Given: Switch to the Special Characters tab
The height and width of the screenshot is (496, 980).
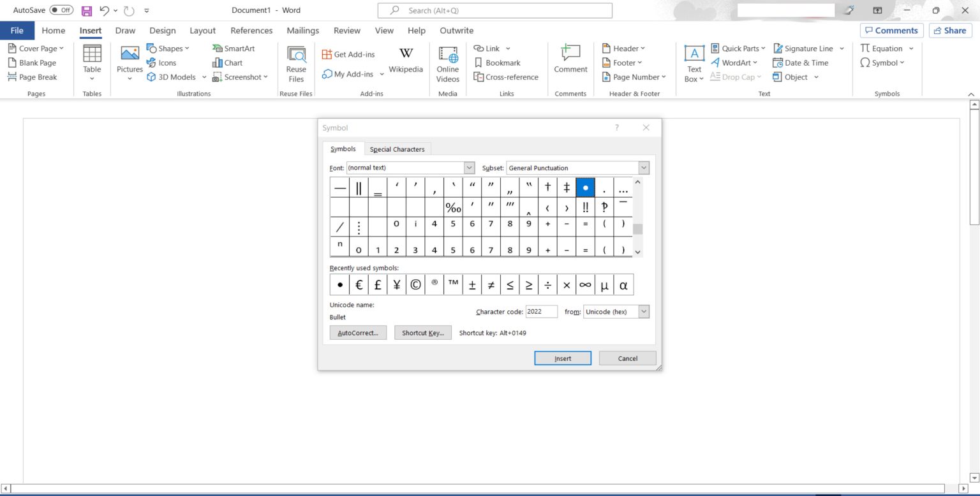Looking at the screenshot, I should pos(397,149).
